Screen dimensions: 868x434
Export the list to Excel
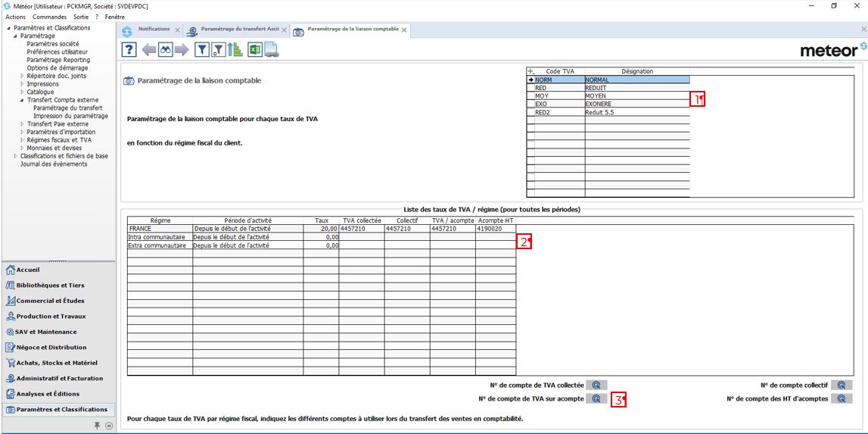(254, 50)
